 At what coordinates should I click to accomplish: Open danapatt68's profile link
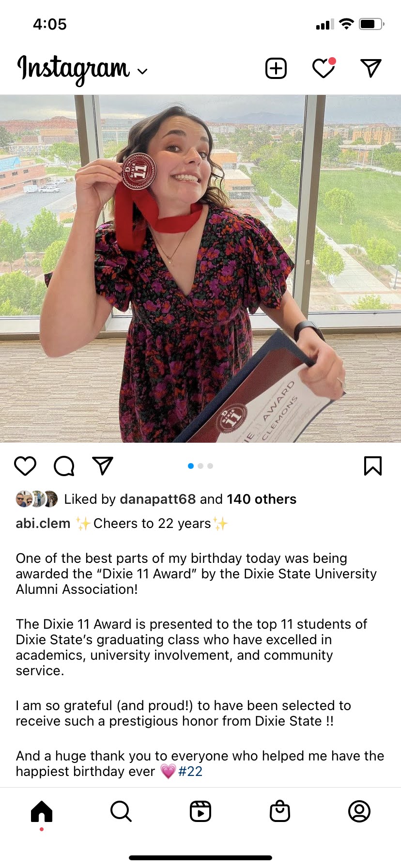[158, 499]
